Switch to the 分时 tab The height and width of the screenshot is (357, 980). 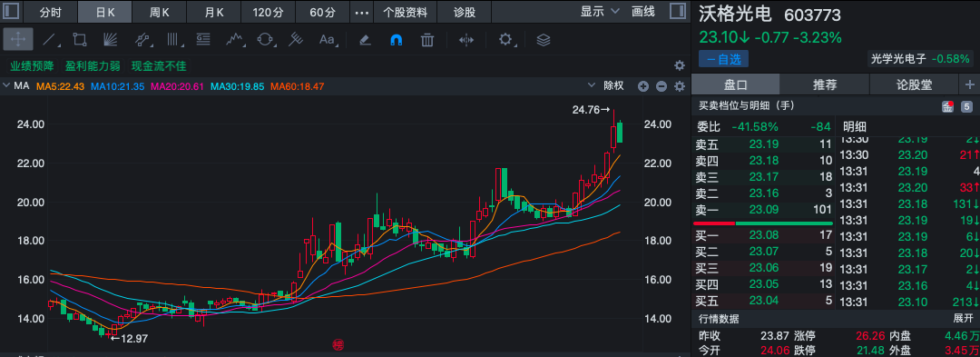tap(51, 12)
